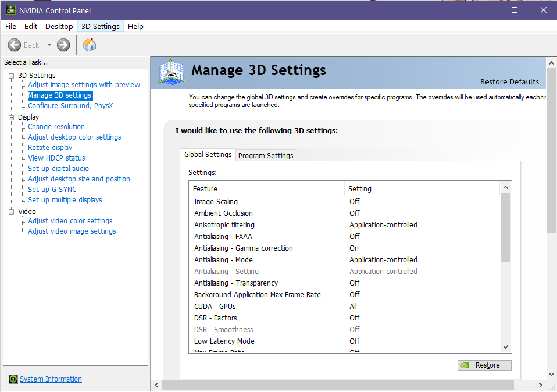Open the Help menu
This screenshot has height=392, width=557.
pyautogui.click(x=135, y=26)
